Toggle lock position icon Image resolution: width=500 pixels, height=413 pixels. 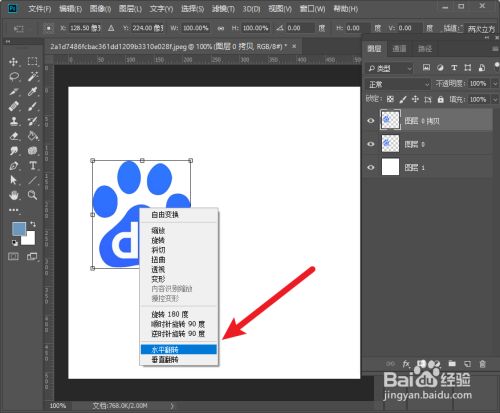click(415, 99)
